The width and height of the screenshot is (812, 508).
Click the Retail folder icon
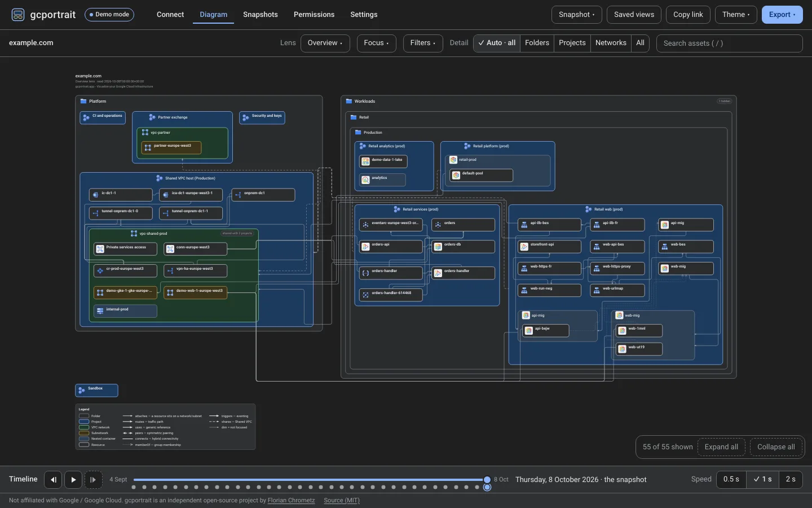354,117
